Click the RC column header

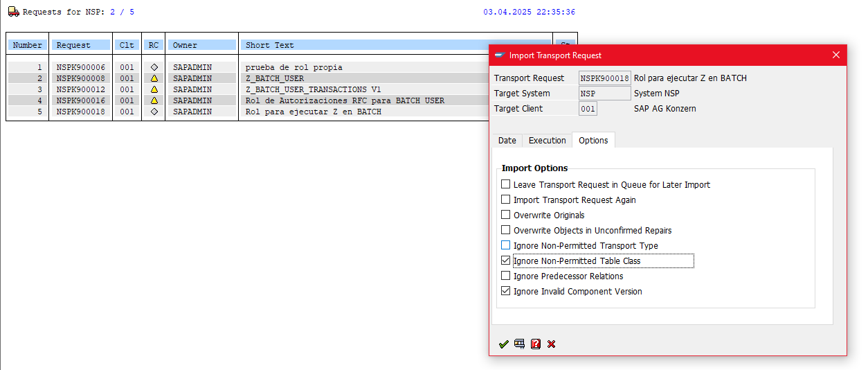[x=154, y=45]
